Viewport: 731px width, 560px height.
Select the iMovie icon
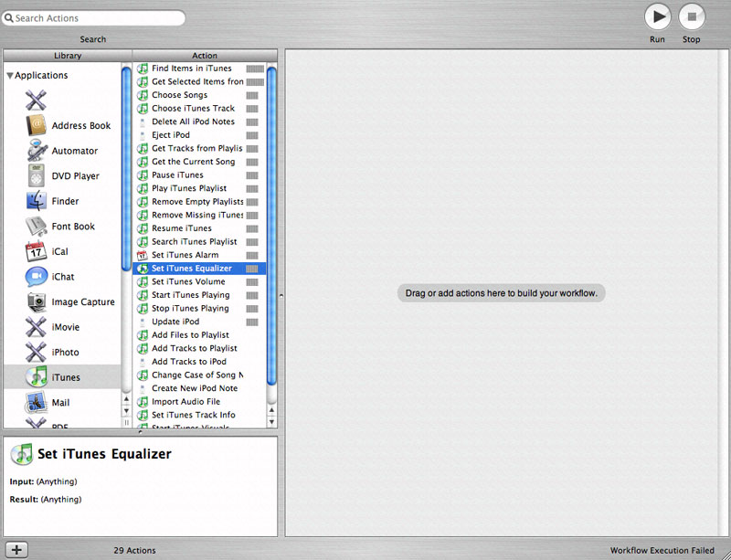(x=36, y=327)
